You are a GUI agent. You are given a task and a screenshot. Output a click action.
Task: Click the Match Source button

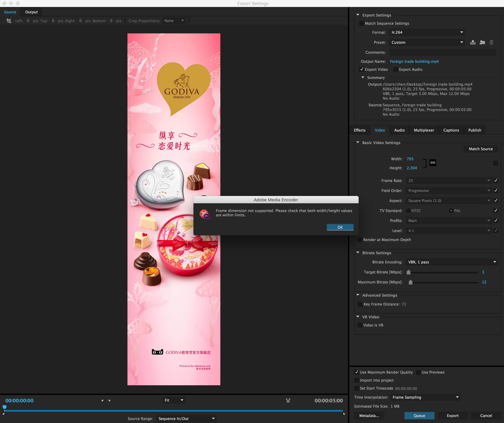coord(480,149)
